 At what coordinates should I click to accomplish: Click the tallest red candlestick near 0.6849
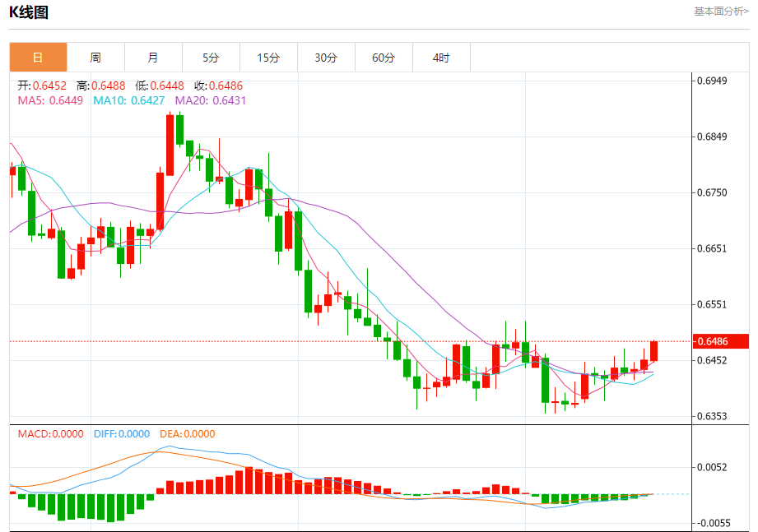170,145
